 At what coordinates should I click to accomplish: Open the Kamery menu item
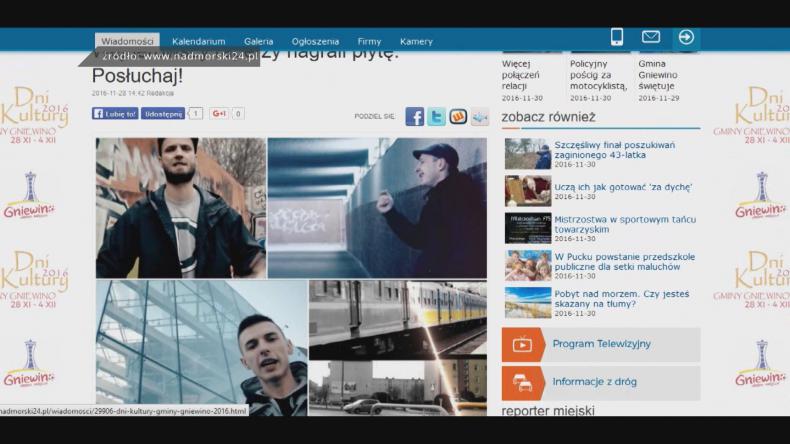(416, 41)
